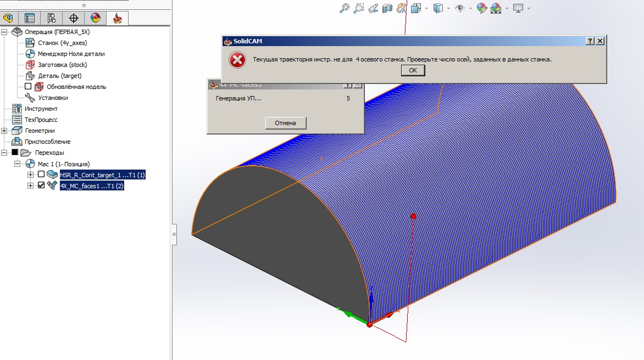Click the Станок machine icon
Screen dimensions: 644x360
tap(30, 43)
